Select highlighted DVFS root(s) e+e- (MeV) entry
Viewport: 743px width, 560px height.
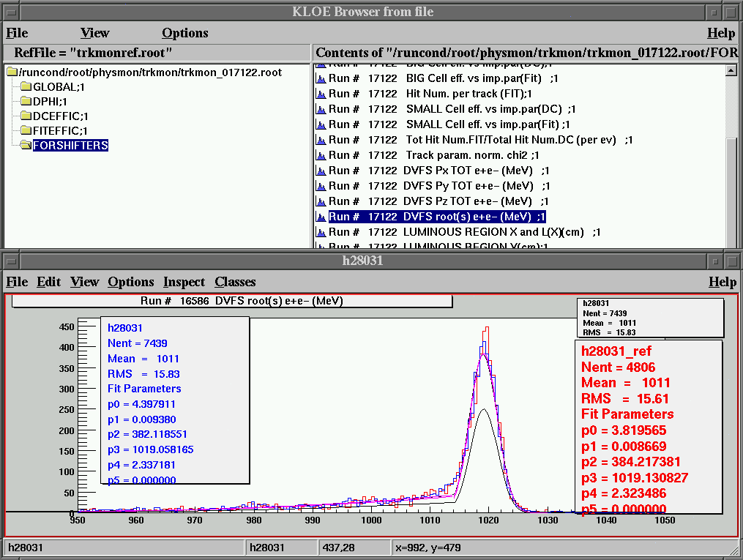click(437, 217)
